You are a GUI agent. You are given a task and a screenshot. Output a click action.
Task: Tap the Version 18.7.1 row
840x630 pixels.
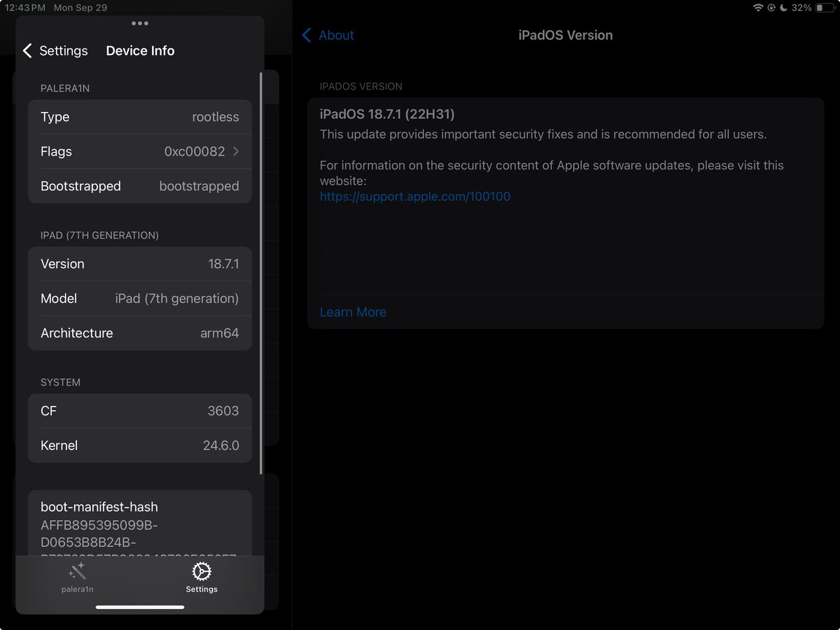(140, 264)
